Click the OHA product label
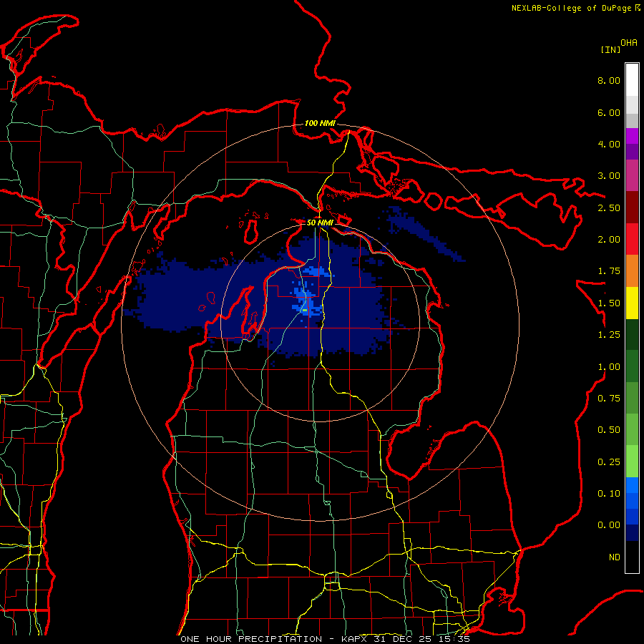The height and width of the screenshot is (644, 644). click(x=629, y=43)
